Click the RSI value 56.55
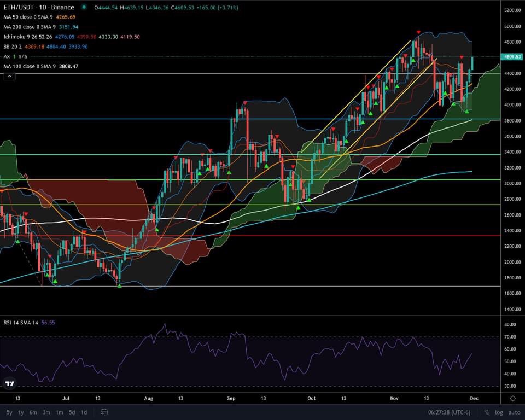The image size is (525, 420). pos(48,323)
